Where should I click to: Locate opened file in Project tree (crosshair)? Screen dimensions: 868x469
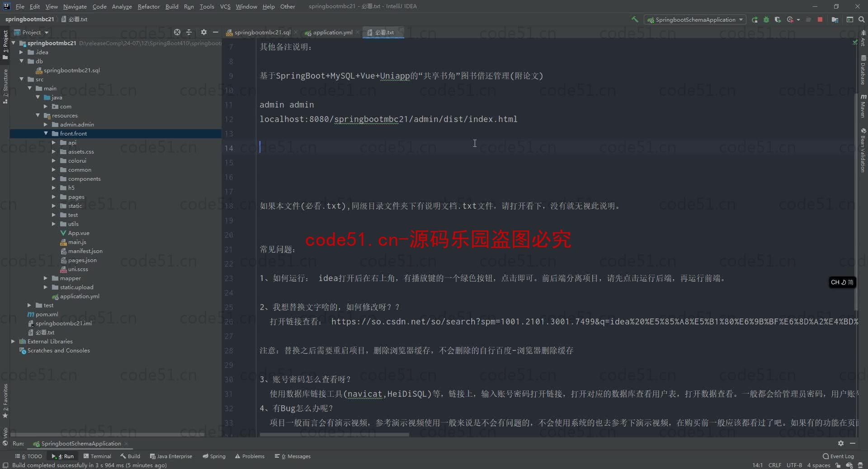click(x=177, y=32)
